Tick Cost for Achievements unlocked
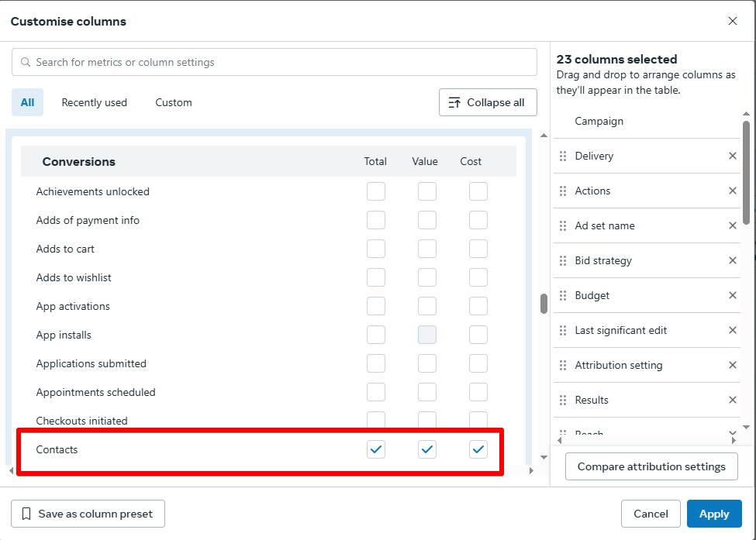This screenshot has width=756, height=540. (478, 191)
